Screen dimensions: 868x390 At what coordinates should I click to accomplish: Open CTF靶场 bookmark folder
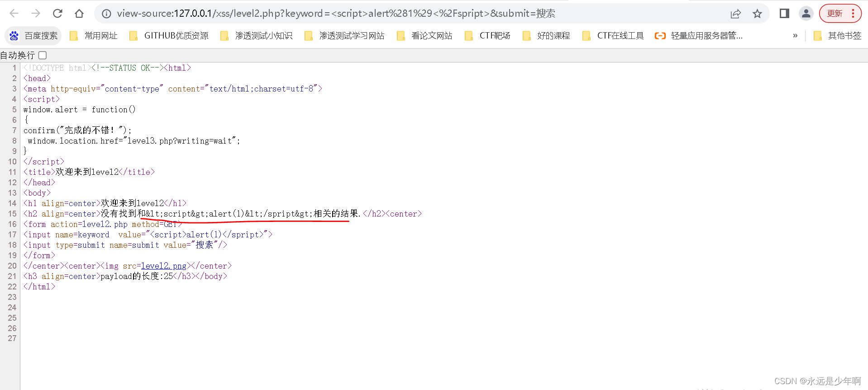pos(488,36)
